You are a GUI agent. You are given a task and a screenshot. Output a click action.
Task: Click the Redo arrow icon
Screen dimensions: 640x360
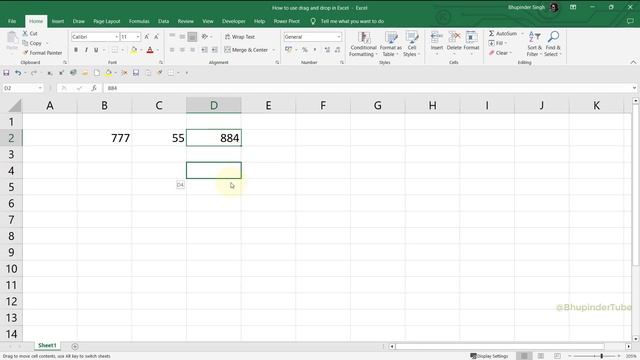(34, 73)
